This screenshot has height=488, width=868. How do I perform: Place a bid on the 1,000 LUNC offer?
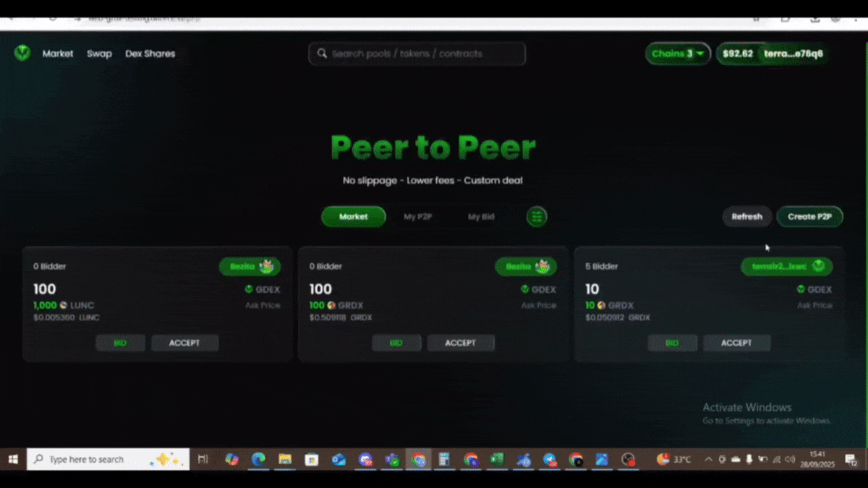[x=120, y=342]
